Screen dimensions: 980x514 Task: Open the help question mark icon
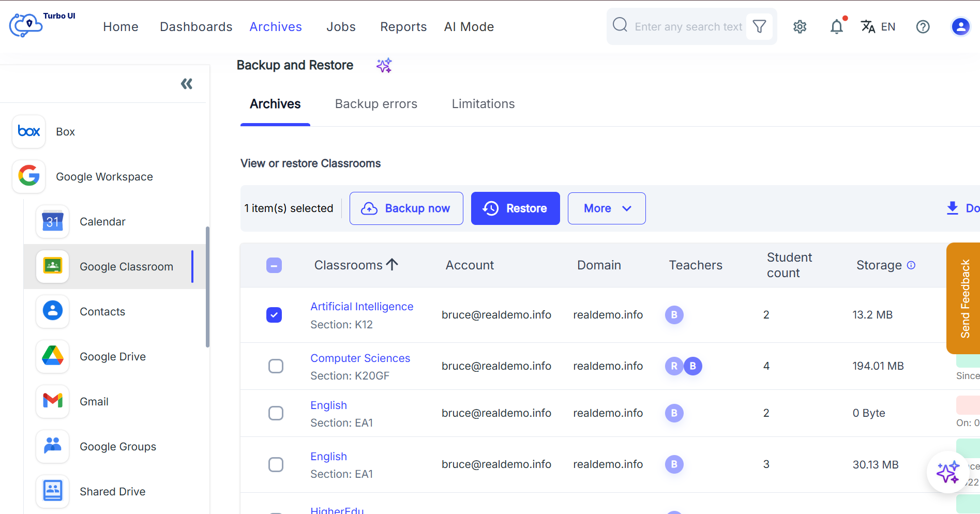point(923,27)
